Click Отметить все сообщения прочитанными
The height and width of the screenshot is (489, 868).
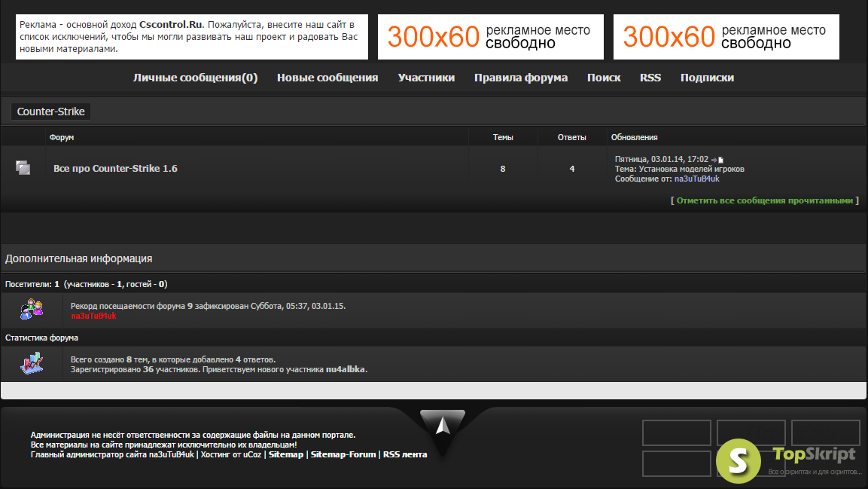pos(764,200)
